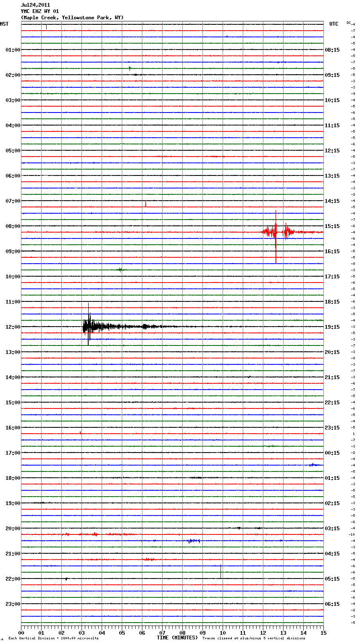Select the 02:00 MST time label

(13, 75)
